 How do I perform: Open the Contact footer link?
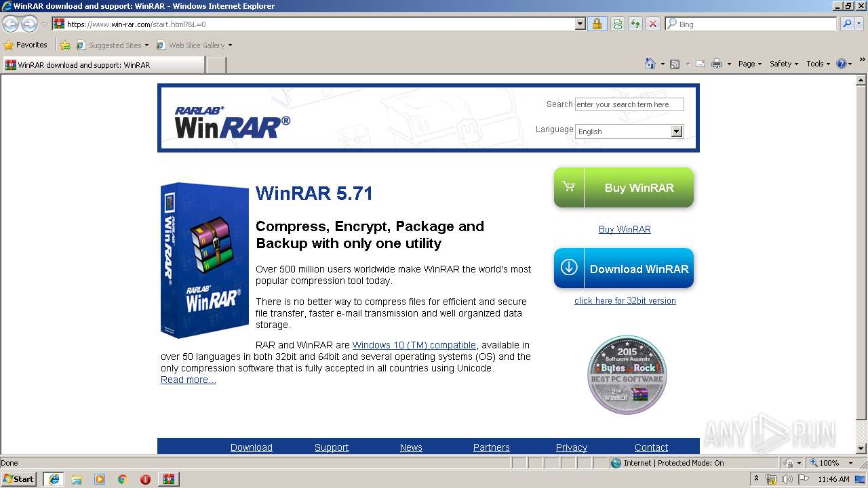pos(652,447)
